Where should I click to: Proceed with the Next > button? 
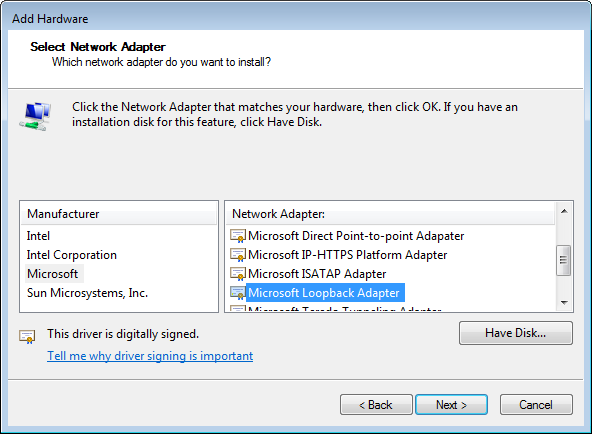click(x=451, y=405)
